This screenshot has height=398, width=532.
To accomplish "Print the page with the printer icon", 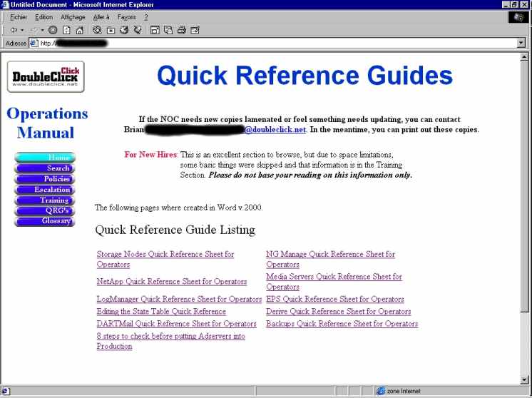I will point(182,30).
